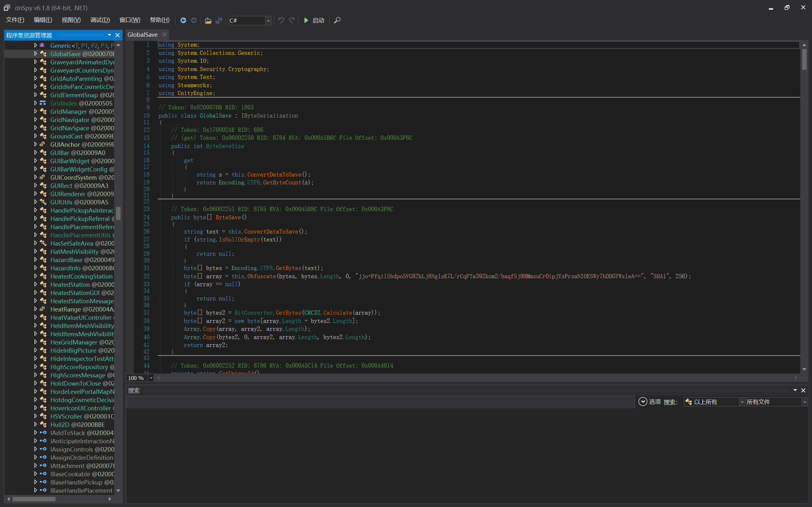Open the 调试(D) menu
812x507 pixels.
100,20
